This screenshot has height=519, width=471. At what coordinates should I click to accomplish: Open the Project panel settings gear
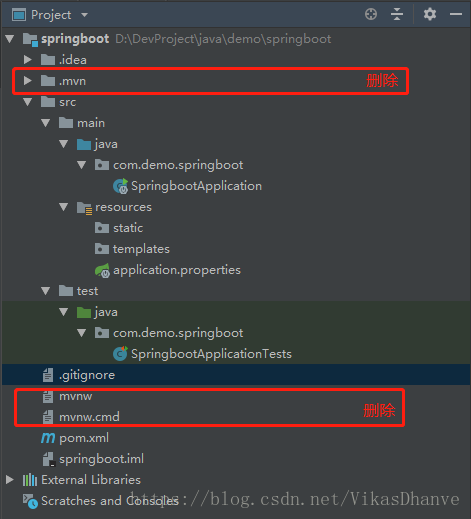[430, 14]
